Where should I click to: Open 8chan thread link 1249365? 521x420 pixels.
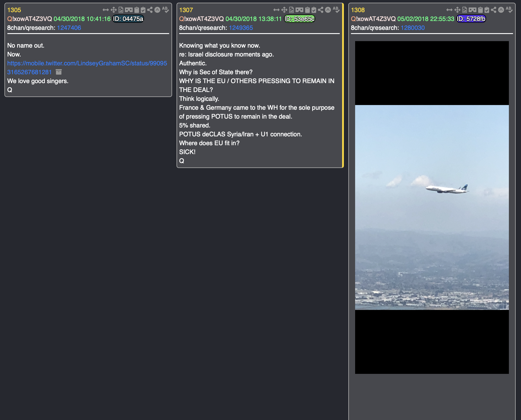point(241,28)
